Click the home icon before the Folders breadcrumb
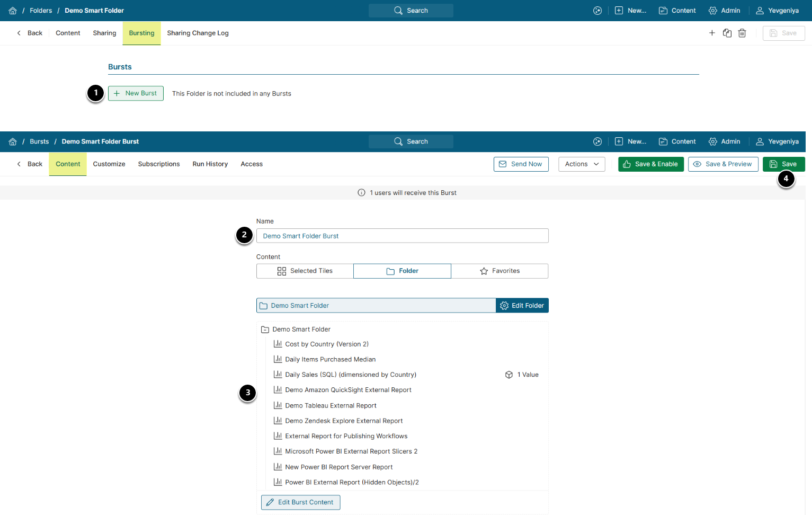This screenshot has width=812, height=515. [x=13, y=11]
